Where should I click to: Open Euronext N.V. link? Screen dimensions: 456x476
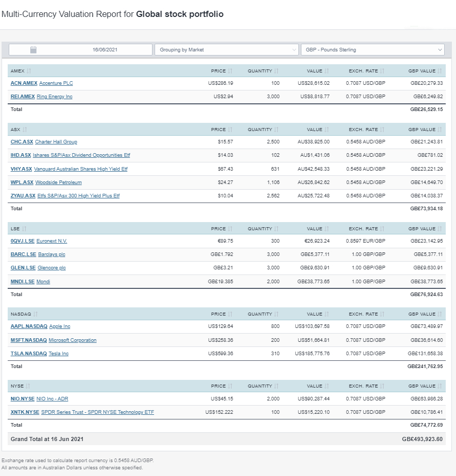(52, 241)
